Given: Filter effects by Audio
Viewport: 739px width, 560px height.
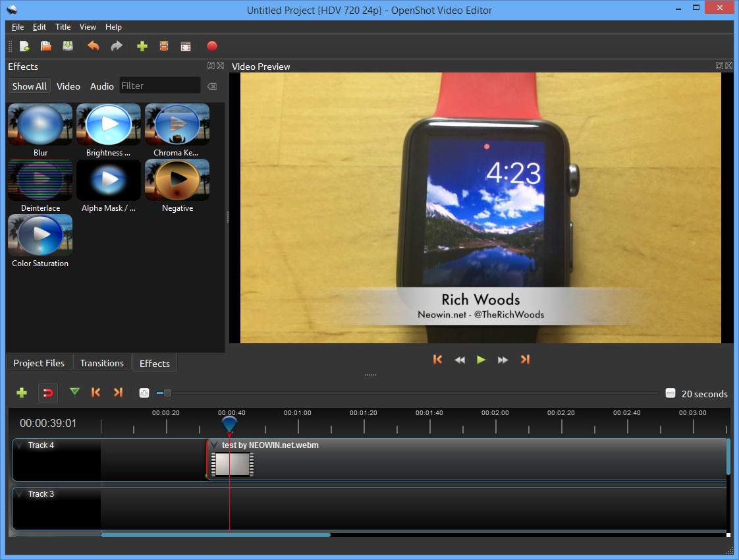Looking at the screenshot, I should 102,86.
